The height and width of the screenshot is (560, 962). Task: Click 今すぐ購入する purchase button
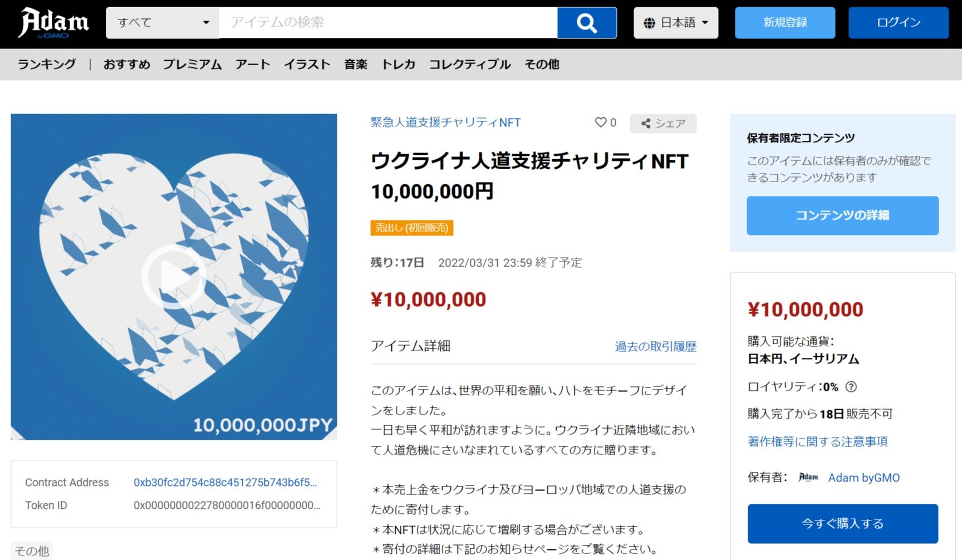click(x=842, y=524)
